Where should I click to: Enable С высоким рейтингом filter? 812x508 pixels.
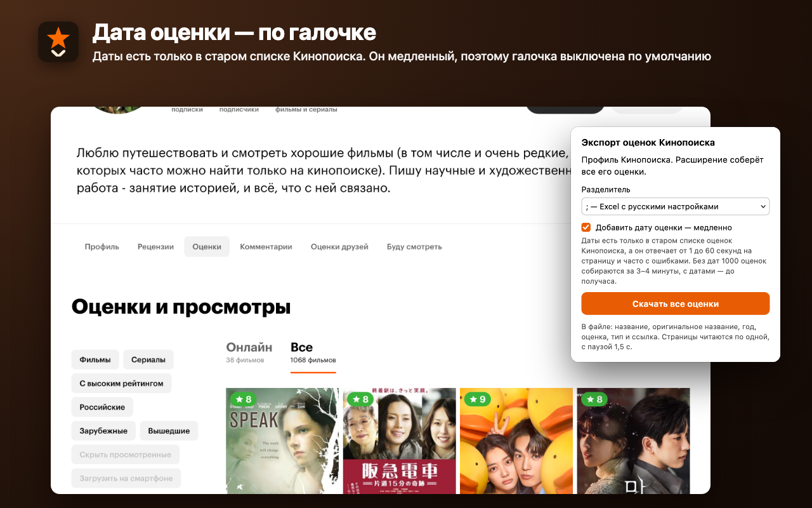click(x=121, y=383)
